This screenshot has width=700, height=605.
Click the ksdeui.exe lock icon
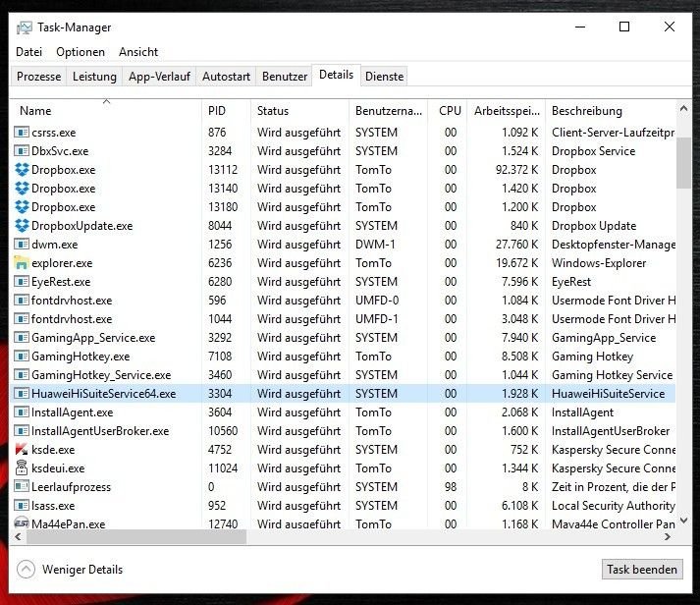[x=22, y=467]
